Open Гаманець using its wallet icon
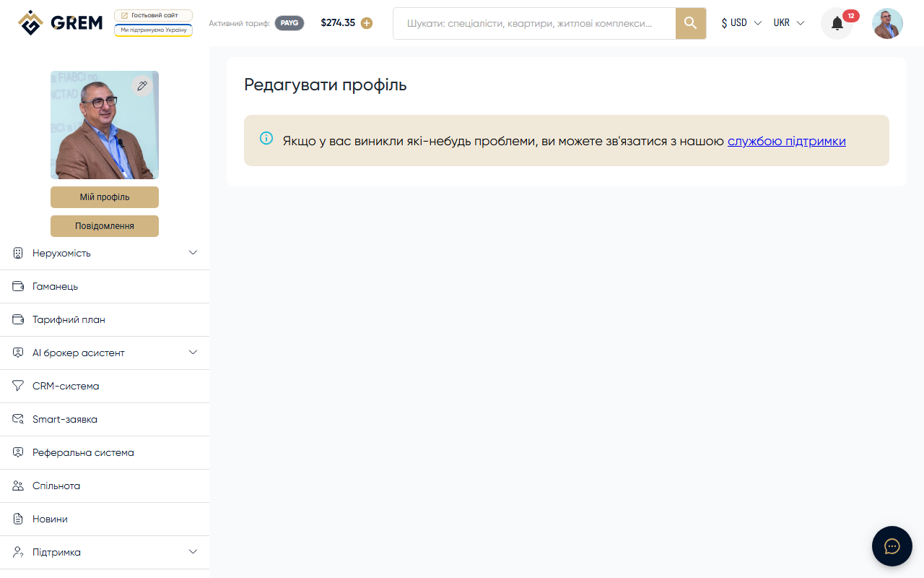This screenshot has width=924, height=578. [x=17, y=285]
